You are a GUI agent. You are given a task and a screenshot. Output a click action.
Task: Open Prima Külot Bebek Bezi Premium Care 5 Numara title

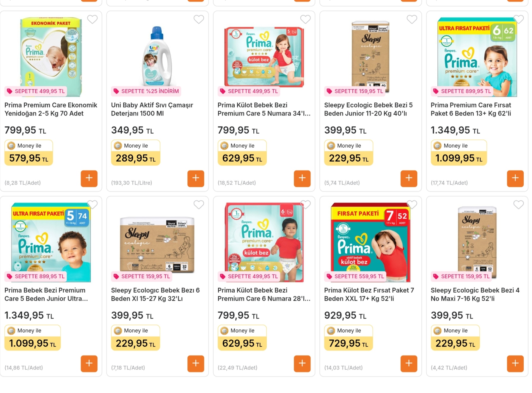[264, 109]
